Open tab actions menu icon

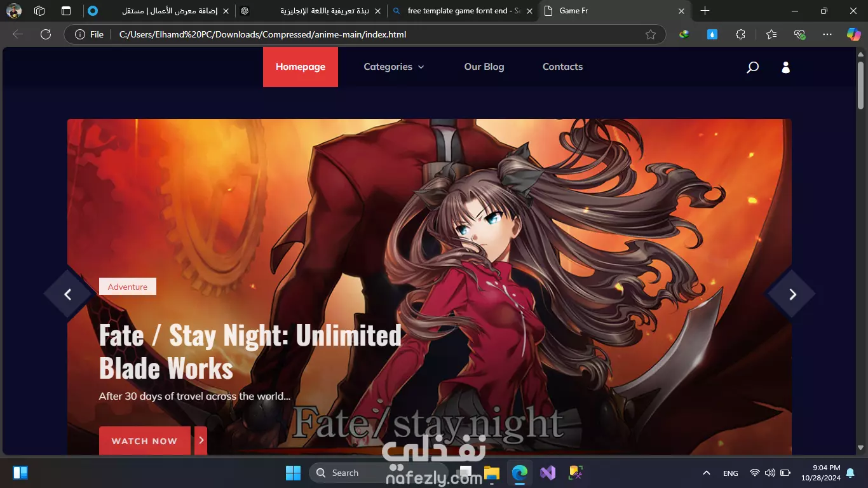[x=66, y=11]
